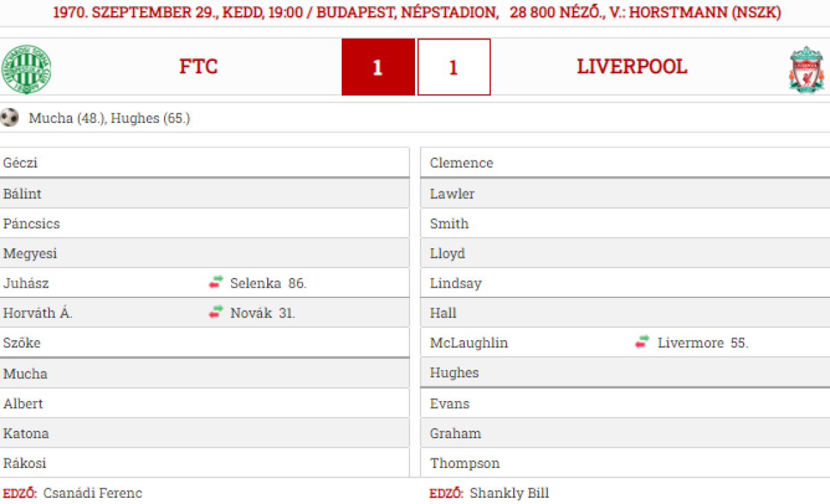The height and width of the screenshot is (504, 830).
Task: Click the soccer ball goal icon
Action: click(10, 118)
